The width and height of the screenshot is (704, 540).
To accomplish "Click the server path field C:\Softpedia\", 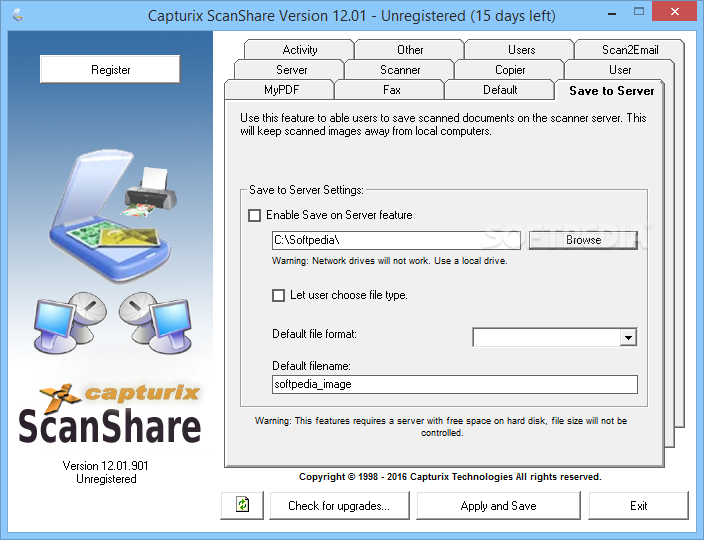I will tap(396, 240).
